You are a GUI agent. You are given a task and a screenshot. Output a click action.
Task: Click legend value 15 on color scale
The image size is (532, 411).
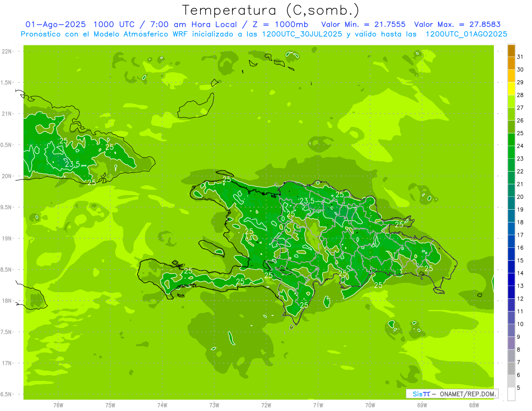click(520, 261)
